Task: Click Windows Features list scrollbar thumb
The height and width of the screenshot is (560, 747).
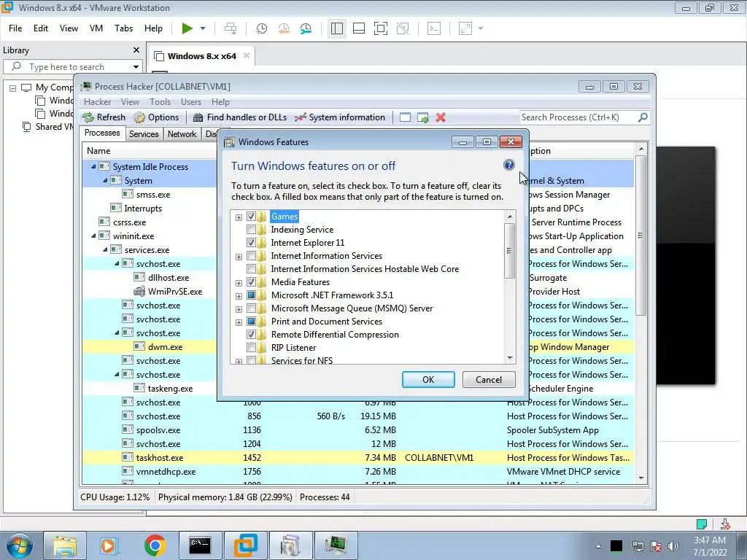Action: point(510,251)
